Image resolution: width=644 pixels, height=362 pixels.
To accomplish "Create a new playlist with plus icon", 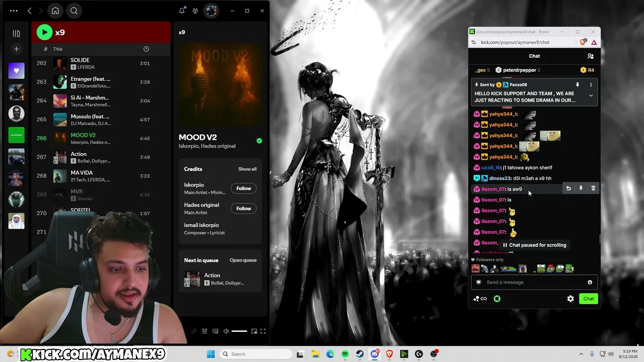I will (16, 49).
